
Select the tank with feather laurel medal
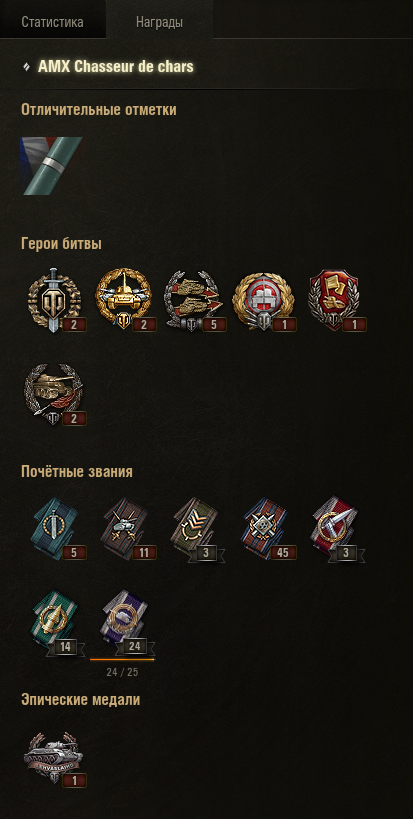pos(52,394)
